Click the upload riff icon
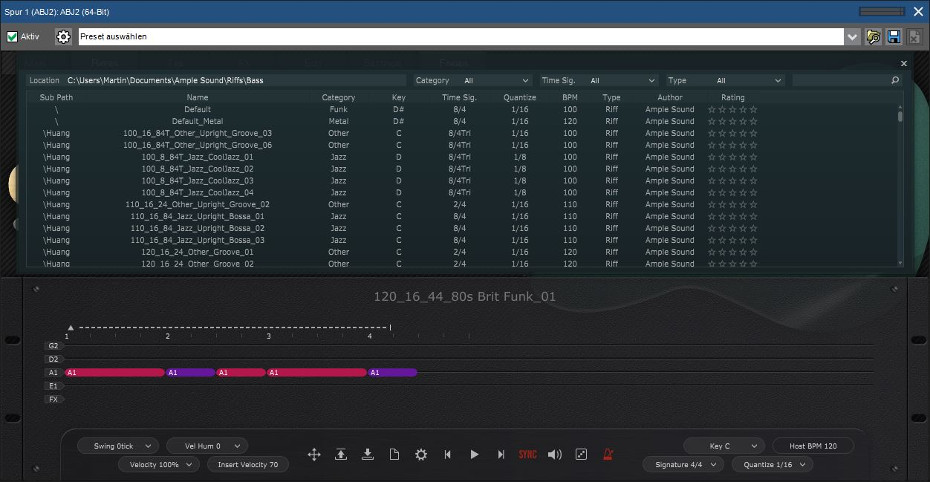Screen dimensions: 930x482 (x=341, y=455)
